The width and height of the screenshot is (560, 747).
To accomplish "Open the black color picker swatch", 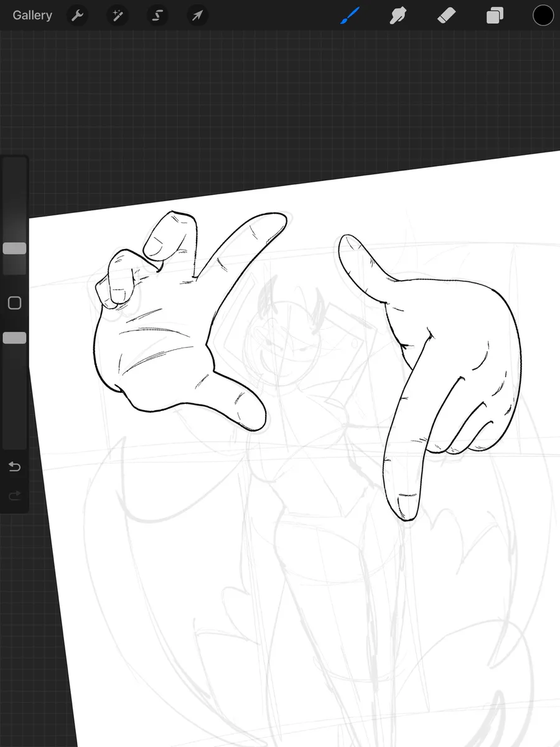I will point(543,15).
